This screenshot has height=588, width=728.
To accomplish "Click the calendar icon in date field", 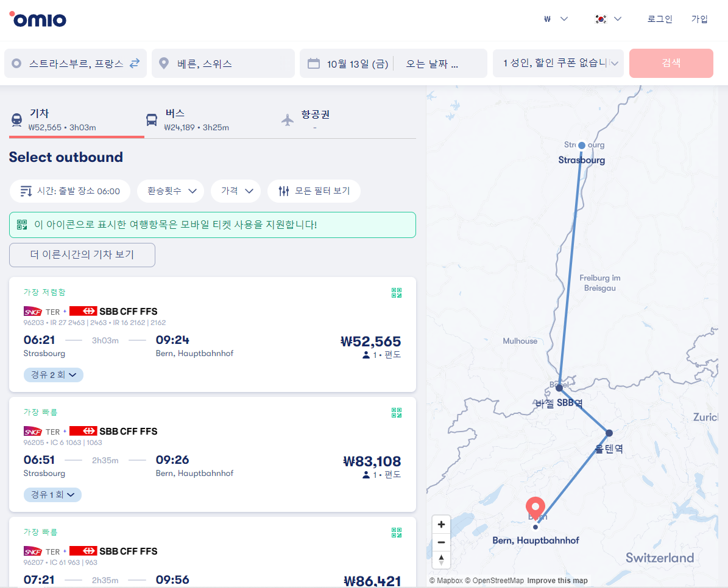I will (x=314, y=63).
